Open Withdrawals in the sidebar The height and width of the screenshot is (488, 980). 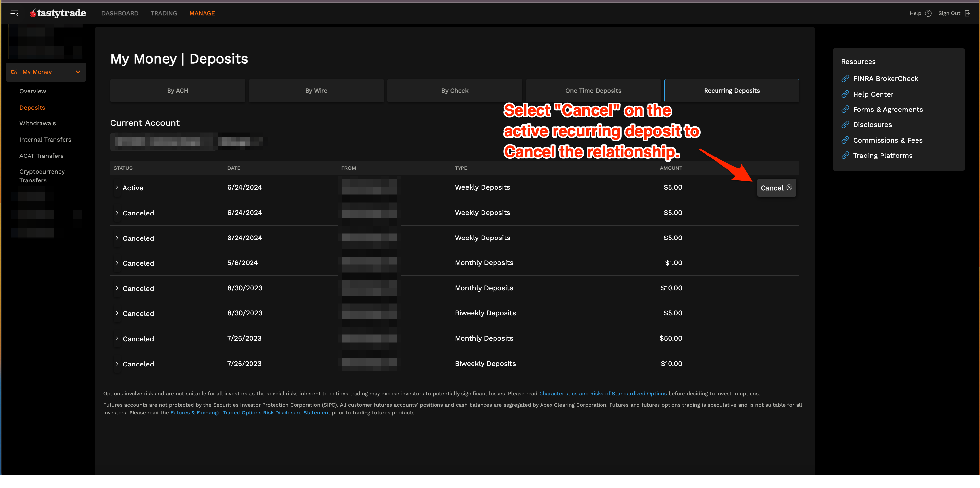38,123
